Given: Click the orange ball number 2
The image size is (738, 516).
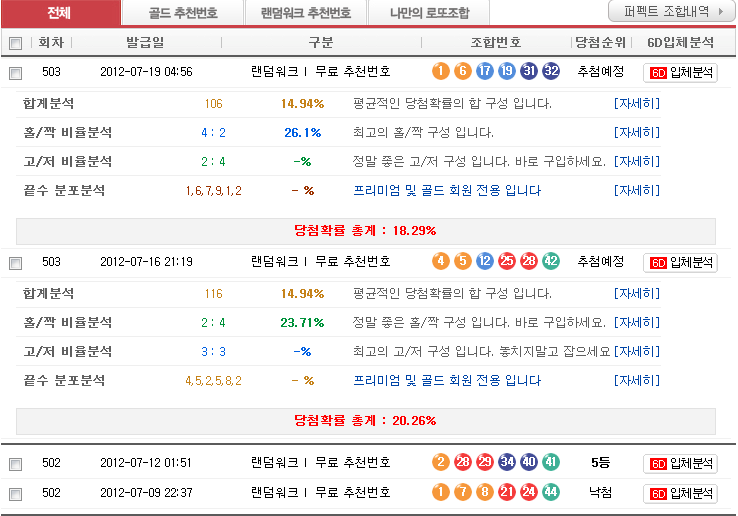Looking at the screenshot, I should pos(440,463).
